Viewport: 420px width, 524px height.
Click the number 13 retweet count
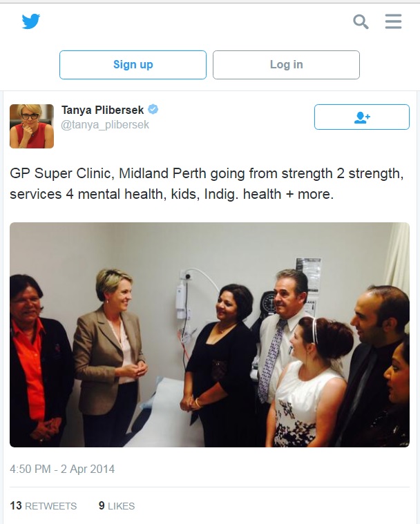tap(16, 505)
